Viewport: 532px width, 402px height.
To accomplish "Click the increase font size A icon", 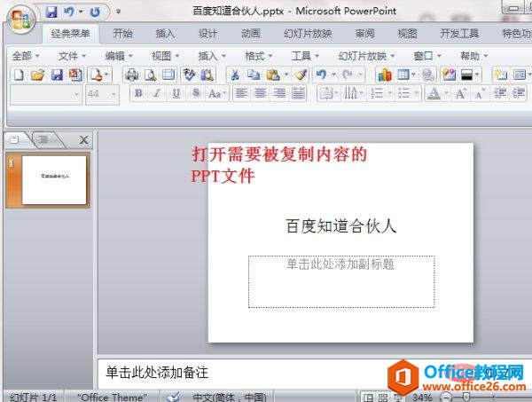I will coord(460,93).
